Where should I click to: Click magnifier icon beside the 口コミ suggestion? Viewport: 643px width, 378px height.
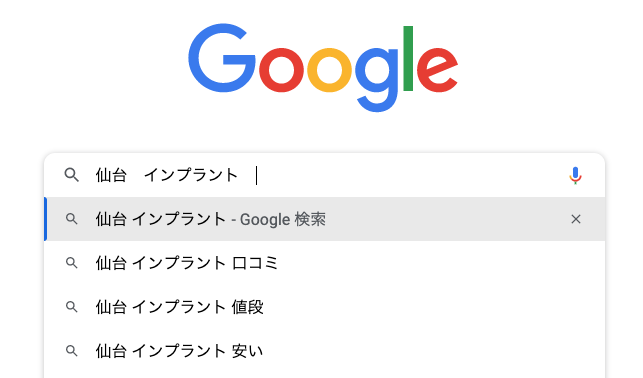[72, 263]
